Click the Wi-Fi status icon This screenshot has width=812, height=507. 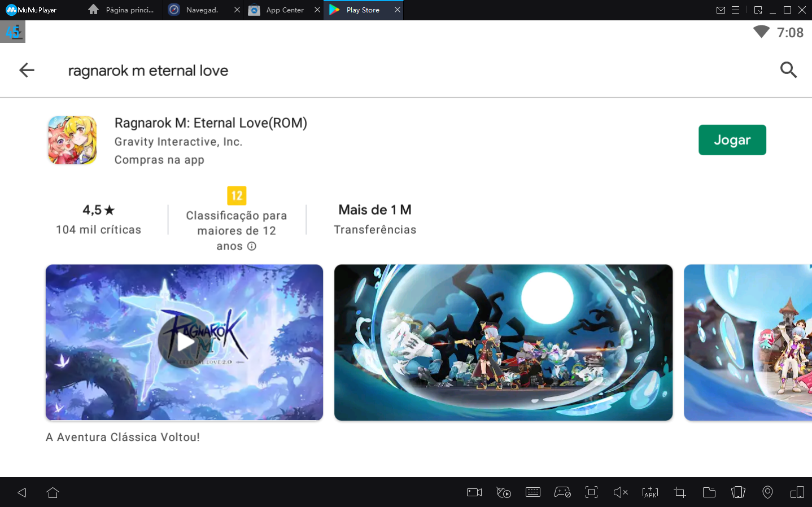[x=761, y=32]
